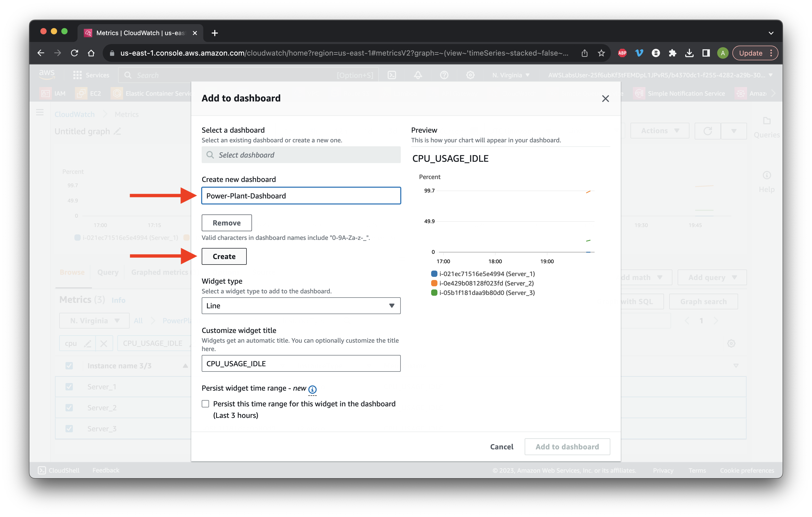812x517 pixels.
Task: Toggle the Instance name 3/3 select-all checkbox
Action: pos(69,366)
